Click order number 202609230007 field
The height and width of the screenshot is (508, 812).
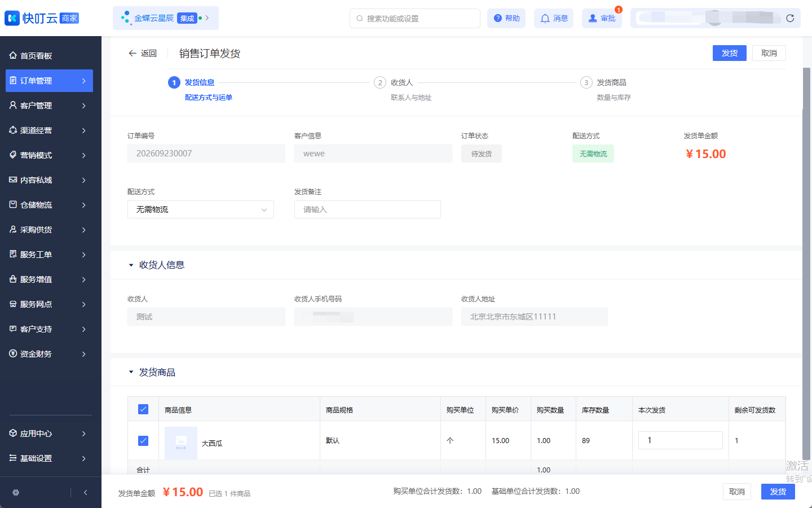206,154
